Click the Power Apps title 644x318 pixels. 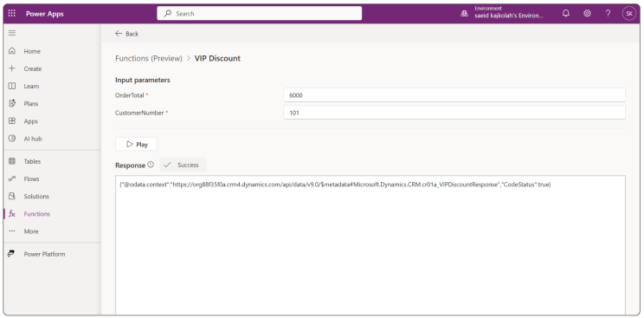pyautogui.click(x=45, y=14)
